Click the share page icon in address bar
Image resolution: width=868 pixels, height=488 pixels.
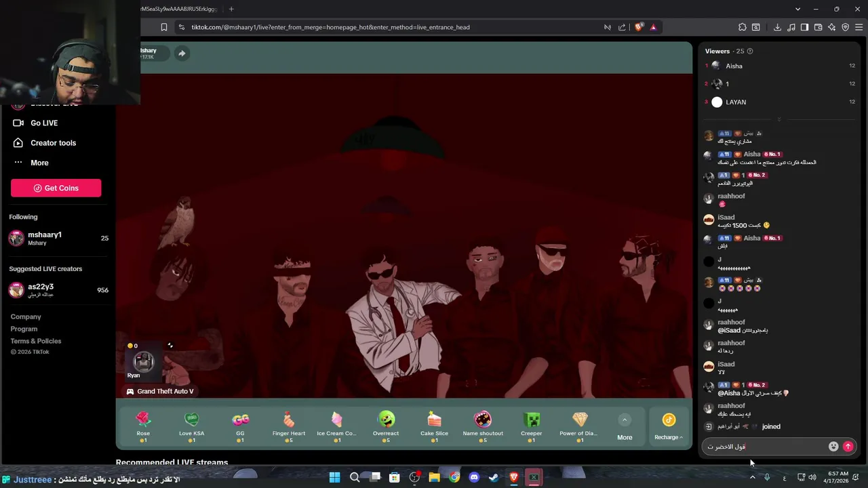coord(622,27)
